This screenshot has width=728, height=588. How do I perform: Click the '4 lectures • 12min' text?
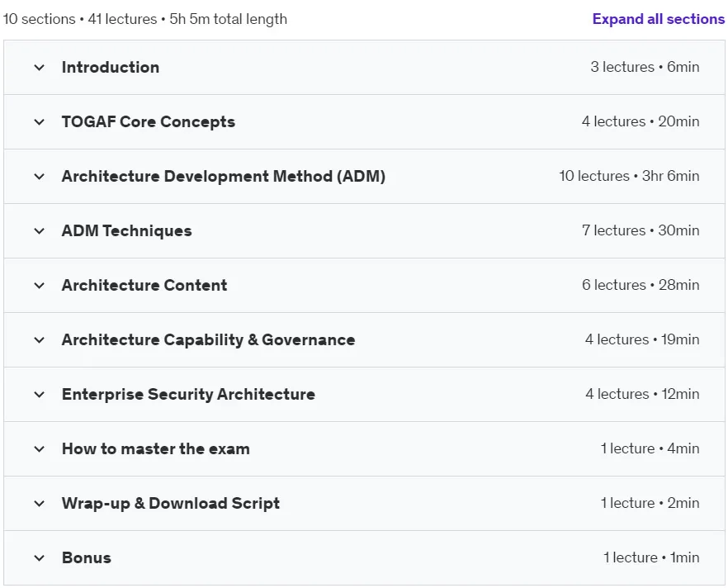642,394
